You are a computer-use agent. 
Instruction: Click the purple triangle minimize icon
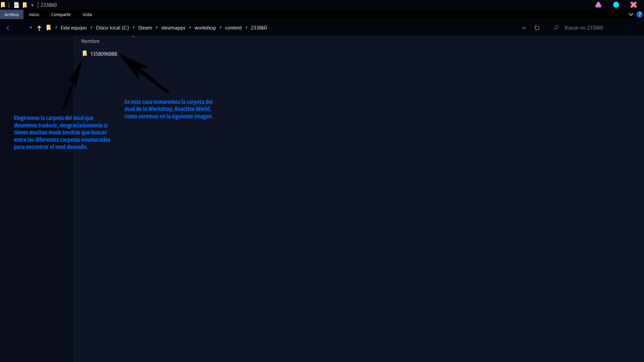pos(598,5)
